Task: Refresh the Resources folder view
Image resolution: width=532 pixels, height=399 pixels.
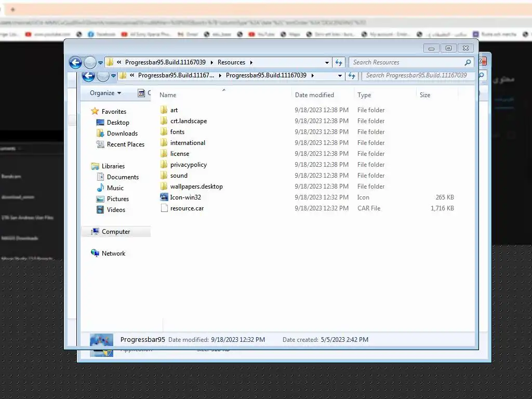Action: 339,62
